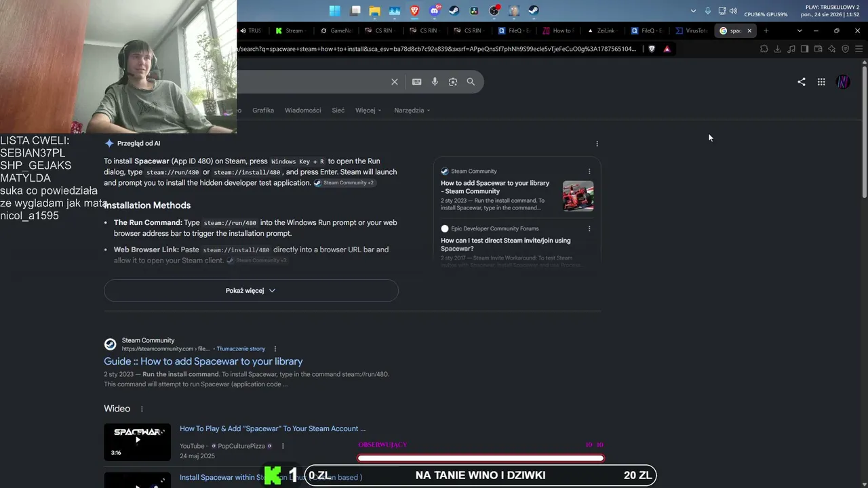Select the Grafika search filter
868x488 pixels.
pyautogui.click(x=263, y=110)
